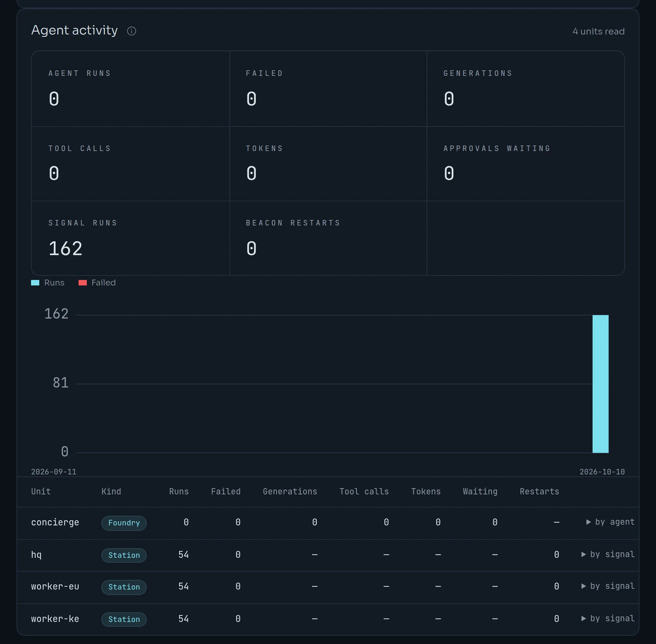Click the Agent Runs stat card
The width and height of the screenshot is (656, 644).
click(131, 89)
